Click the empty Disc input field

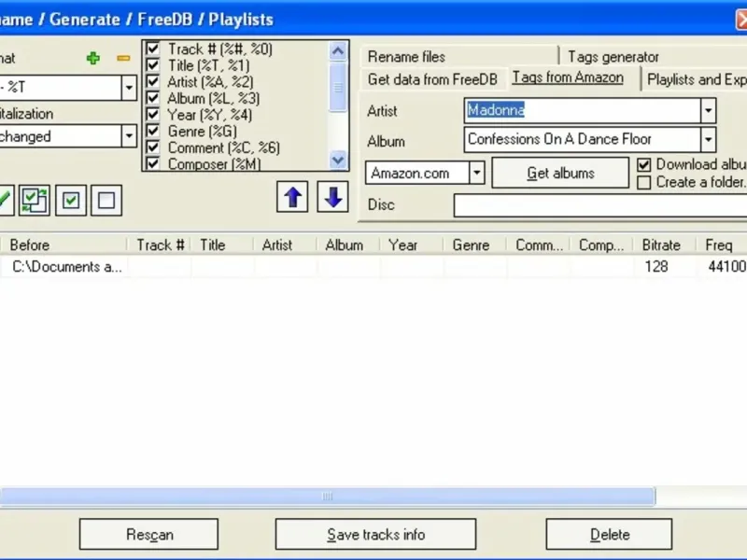click(600, 205)
